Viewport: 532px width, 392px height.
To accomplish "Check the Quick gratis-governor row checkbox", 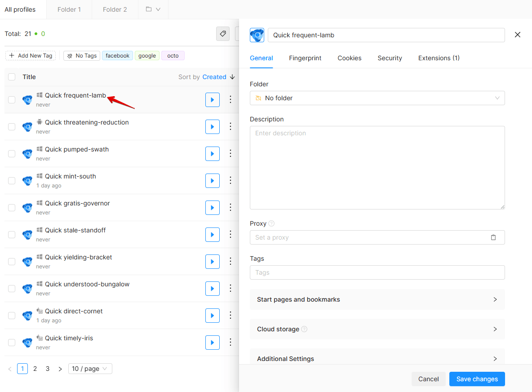I will point(12,208).
